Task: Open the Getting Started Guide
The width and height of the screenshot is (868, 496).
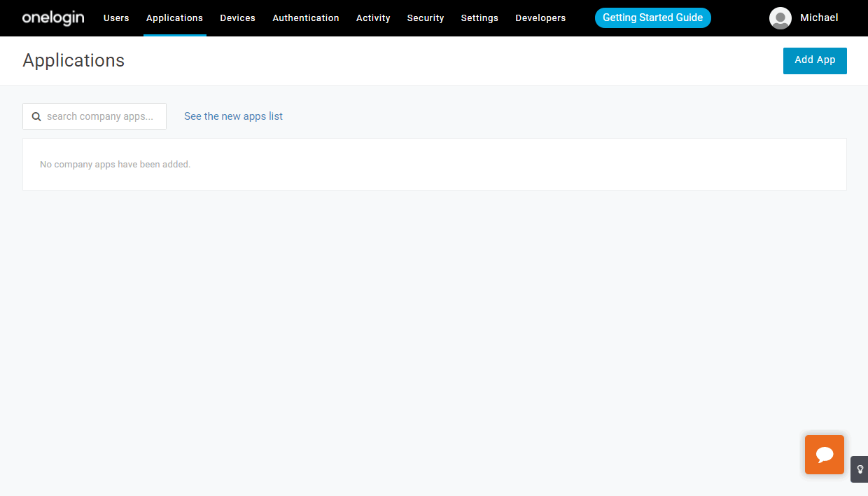Action: 652,18
